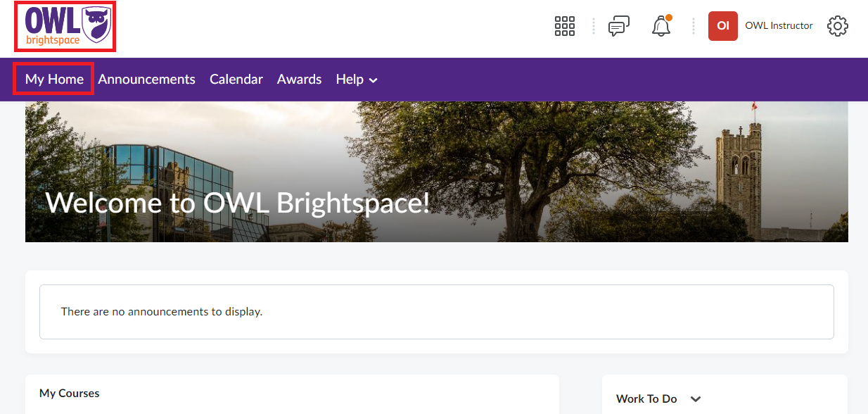Click the Work To Do heading
The height and width of the screenshot is (414, 868).
click(646, 399)
